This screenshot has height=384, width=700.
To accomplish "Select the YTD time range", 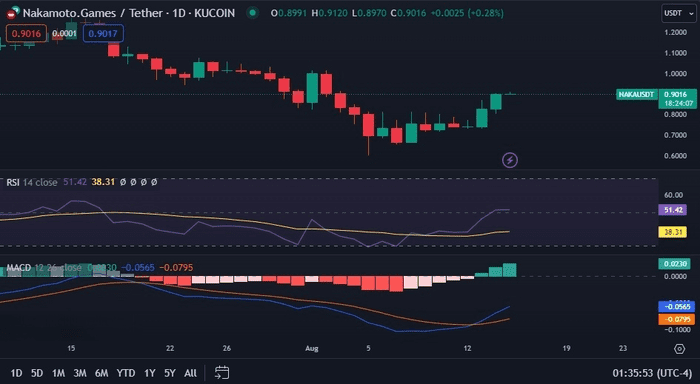I will (126, 373).
